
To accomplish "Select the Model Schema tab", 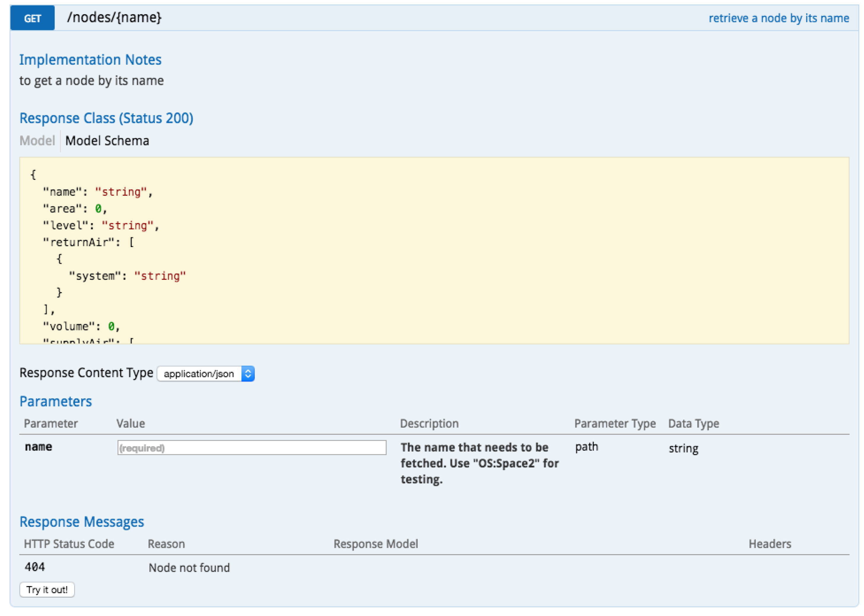I will click(107, 141).
